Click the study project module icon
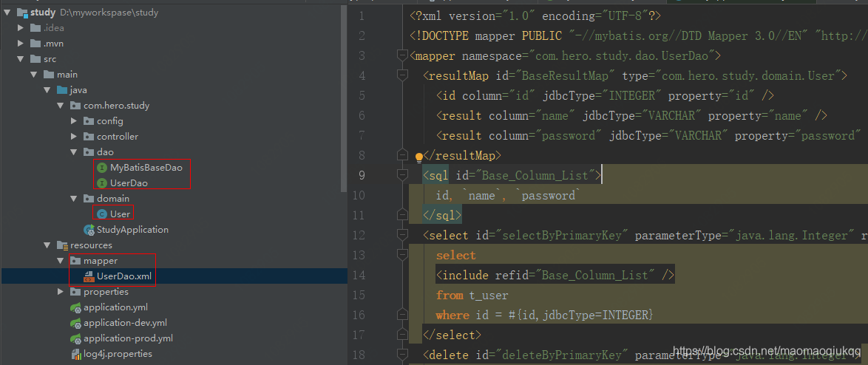 [x=21, y=12]
